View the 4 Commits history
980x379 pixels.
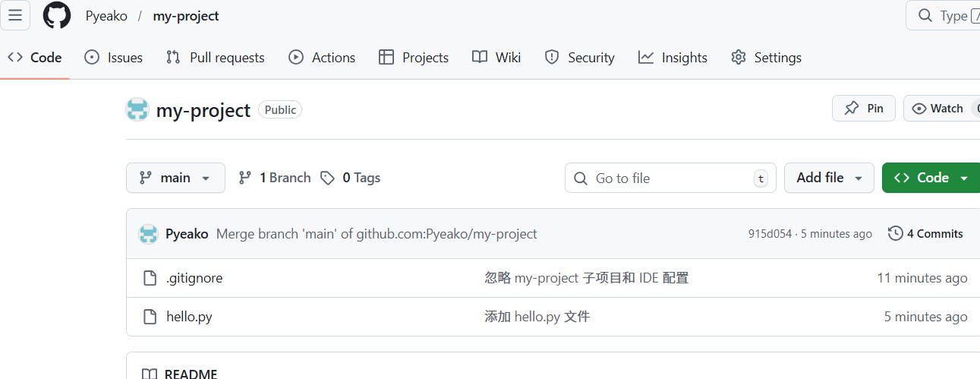pos(925,234)
